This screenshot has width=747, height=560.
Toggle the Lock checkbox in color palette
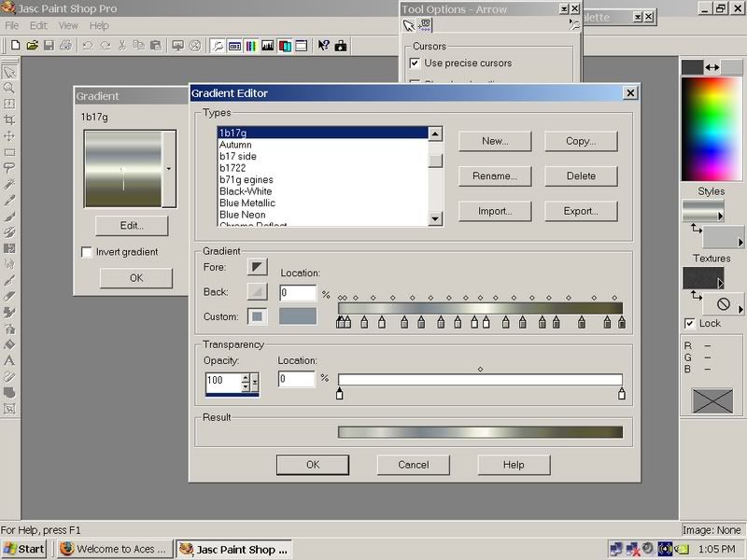point(689,323)
